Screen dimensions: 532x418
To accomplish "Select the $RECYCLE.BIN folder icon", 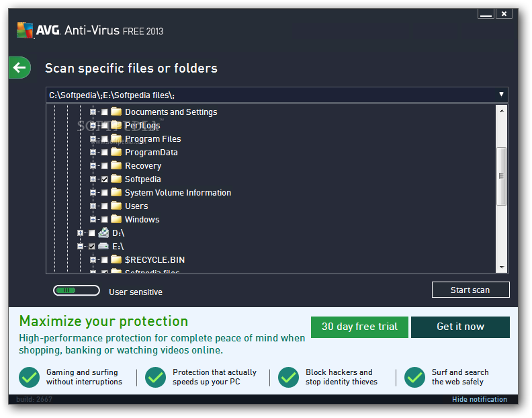I will coord(116,259).
